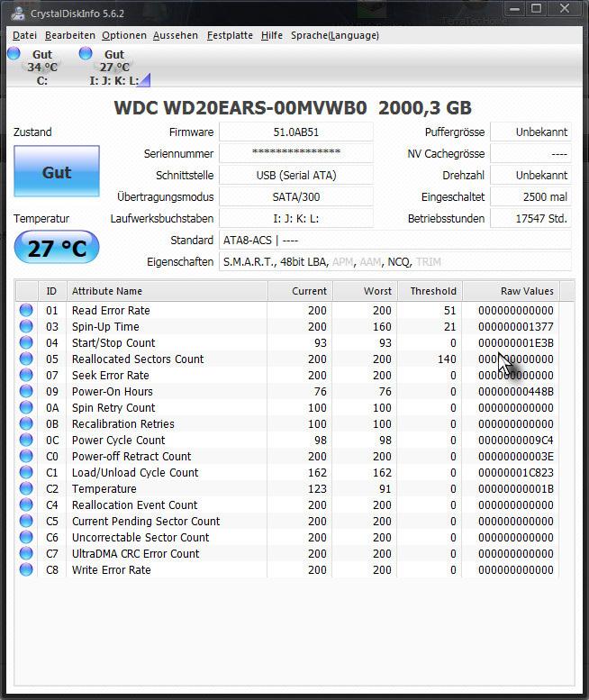
Task: Click status orb for Power Cycle Count
Action: click(26, 440)
